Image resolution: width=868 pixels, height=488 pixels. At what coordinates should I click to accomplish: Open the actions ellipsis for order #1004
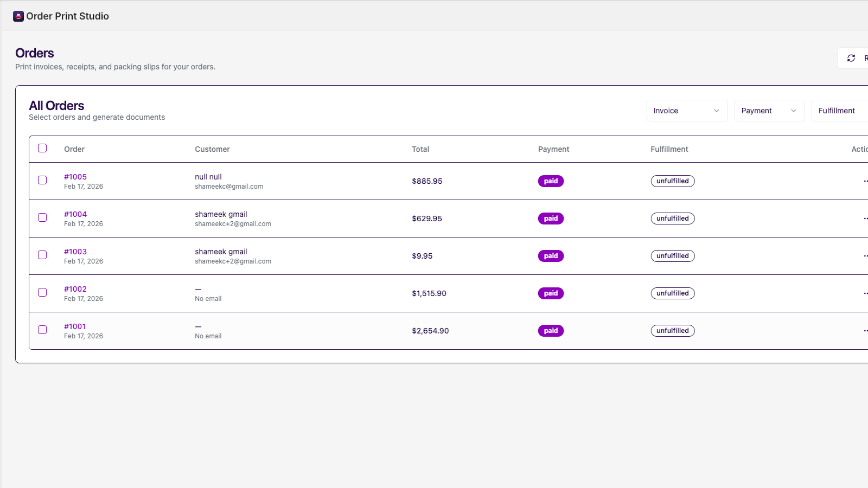pos(865,218)
